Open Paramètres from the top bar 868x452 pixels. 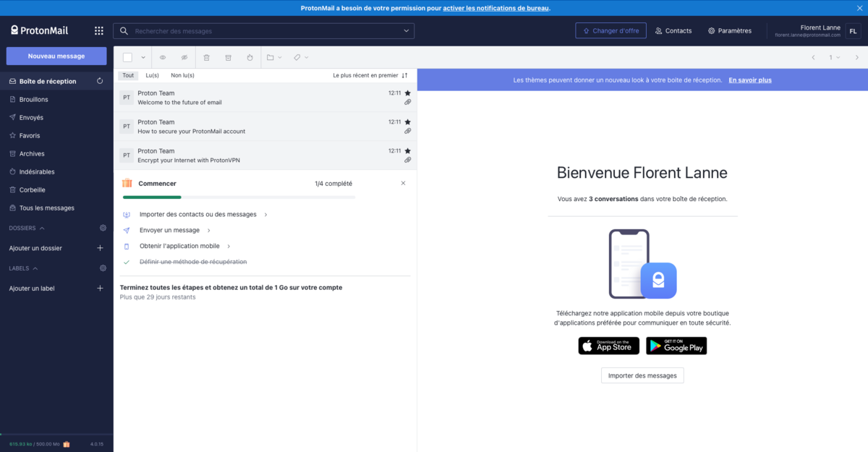pos(730,31)
